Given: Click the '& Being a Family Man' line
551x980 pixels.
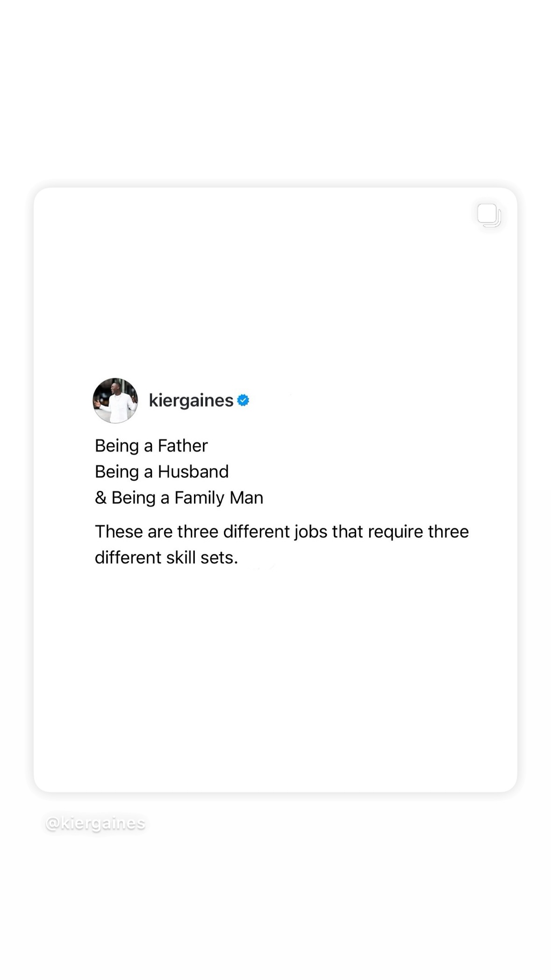Looking at the screenshot, I should [x=179, y=498].
